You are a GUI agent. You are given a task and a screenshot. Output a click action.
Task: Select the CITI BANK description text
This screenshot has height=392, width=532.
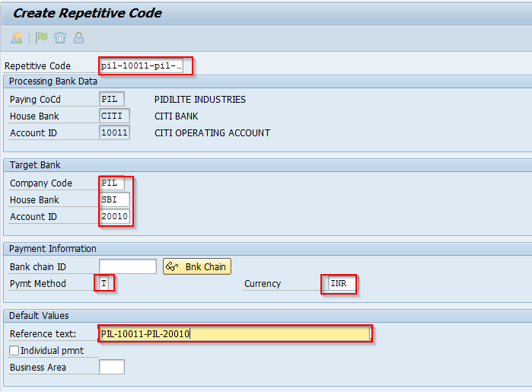click(x=176, y=116)
